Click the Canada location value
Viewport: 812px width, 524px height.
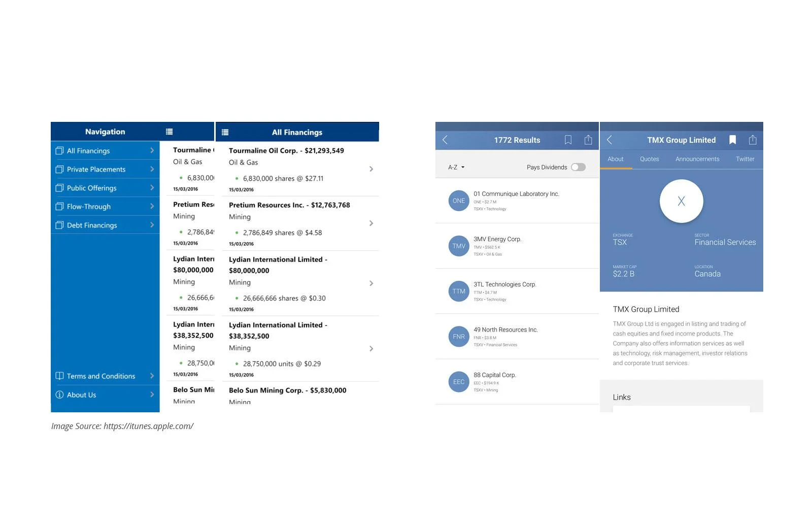pyautogui.click(x=707, y=274)
